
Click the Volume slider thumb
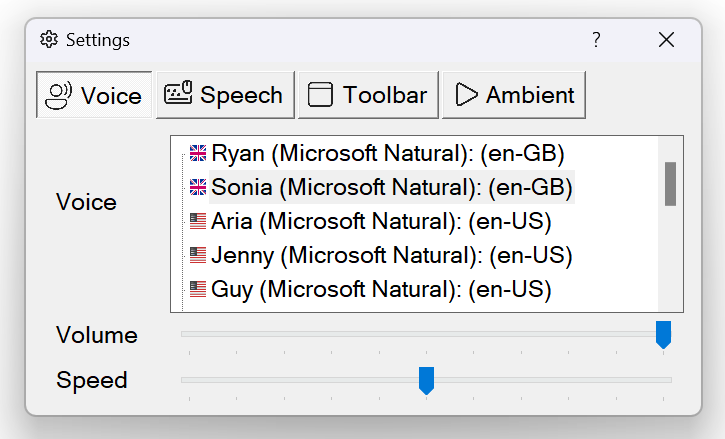pyautogui.click(x=664, y=335)
